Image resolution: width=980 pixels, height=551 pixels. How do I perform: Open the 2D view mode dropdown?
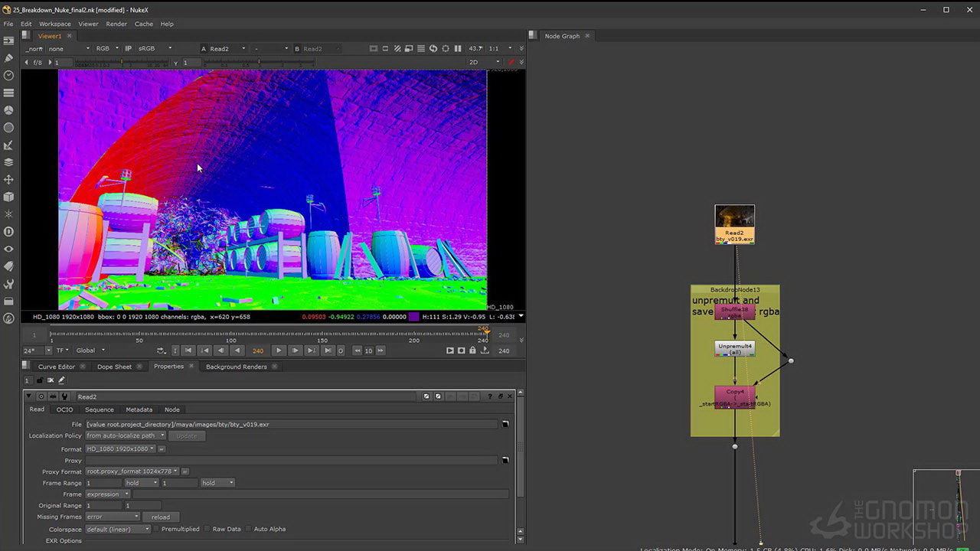coord(485,62)
